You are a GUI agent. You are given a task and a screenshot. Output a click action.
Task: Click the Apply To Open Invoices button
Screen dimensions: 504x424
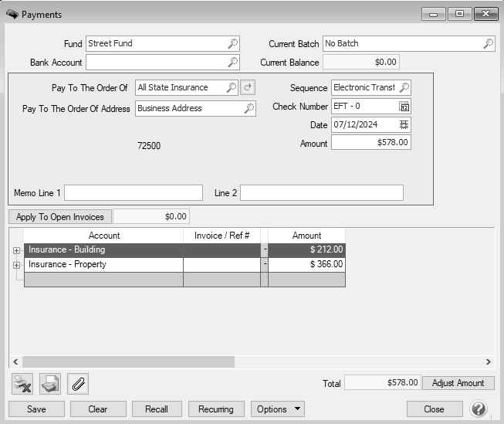pyautogui.click(x=60, y=217)
